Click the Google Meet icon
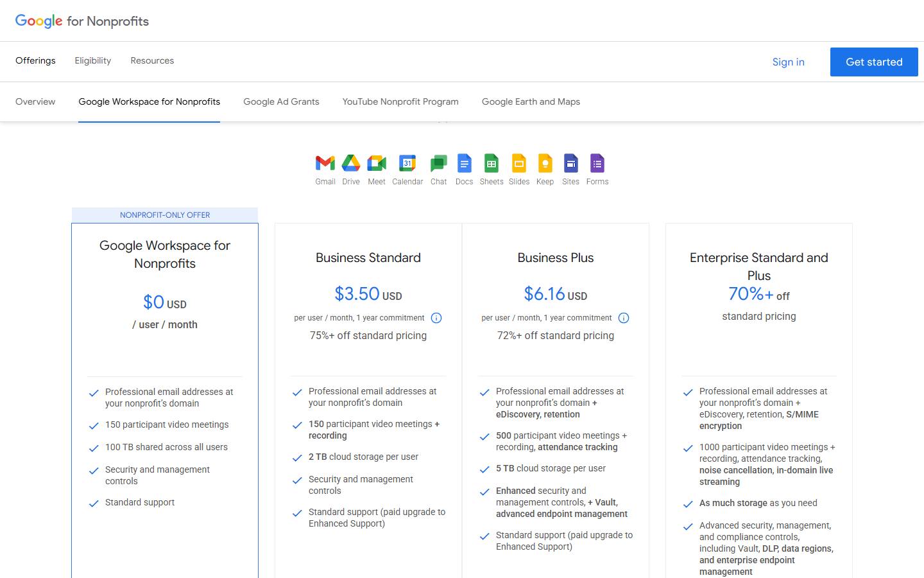 click(377, 164)
